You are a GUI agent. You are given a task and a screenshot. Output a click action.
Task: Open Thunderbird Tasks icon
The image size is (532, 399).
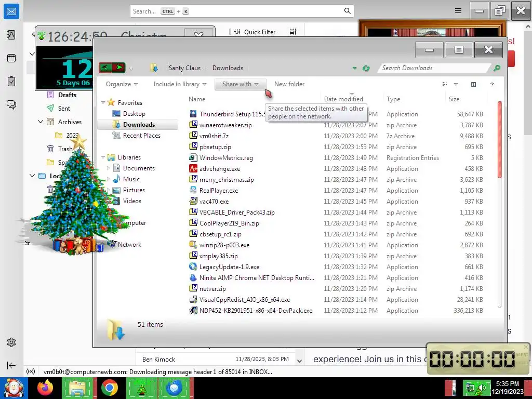pyautogui.click(x=11, y=82)
